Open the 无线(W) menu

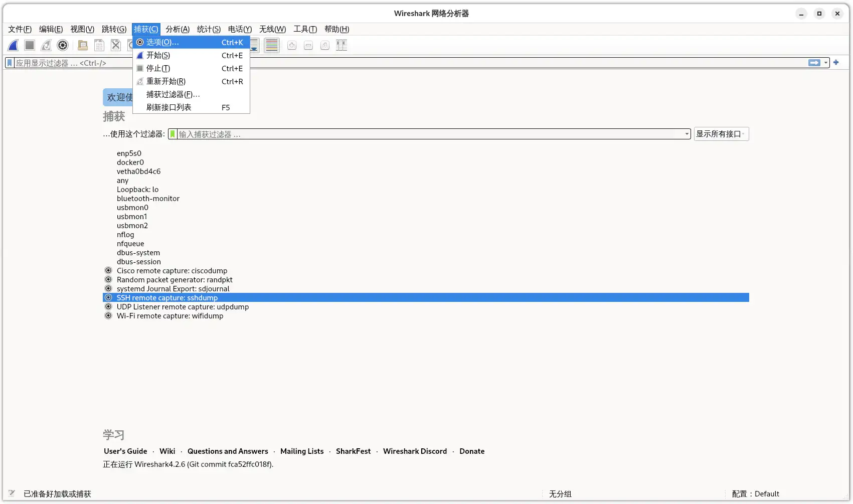click(272, 29)
